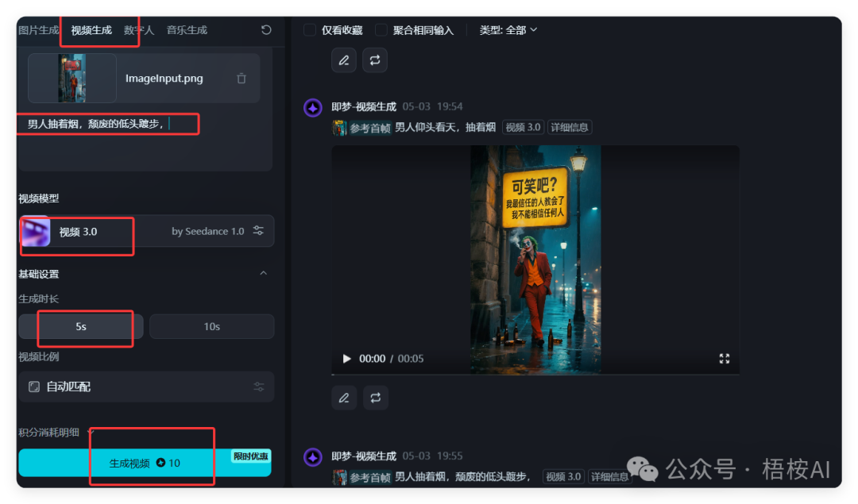Click the edit pencil icon below the video

click(343, 397)
